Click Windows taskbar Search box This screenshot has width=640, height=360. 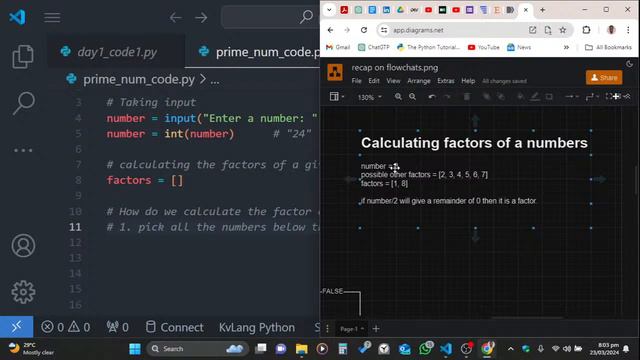(198, 349)
